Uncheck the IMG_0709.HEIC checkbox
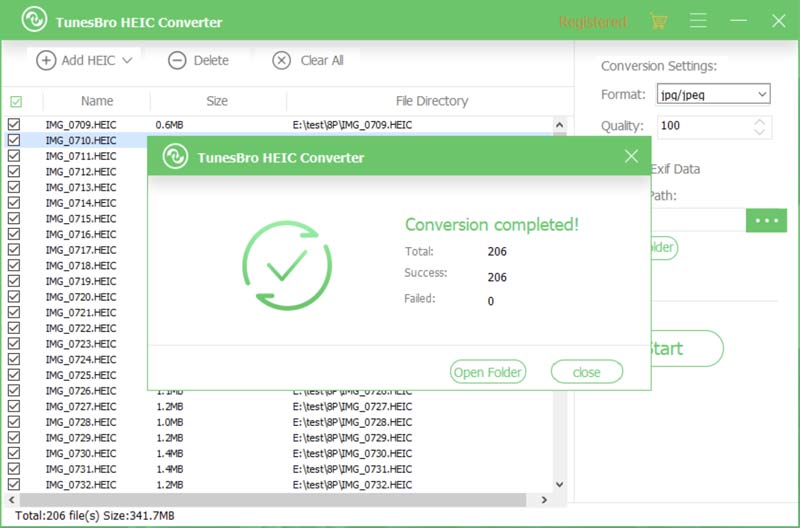The height and width of the screenshot is (528, 800). tap(14, 124)
